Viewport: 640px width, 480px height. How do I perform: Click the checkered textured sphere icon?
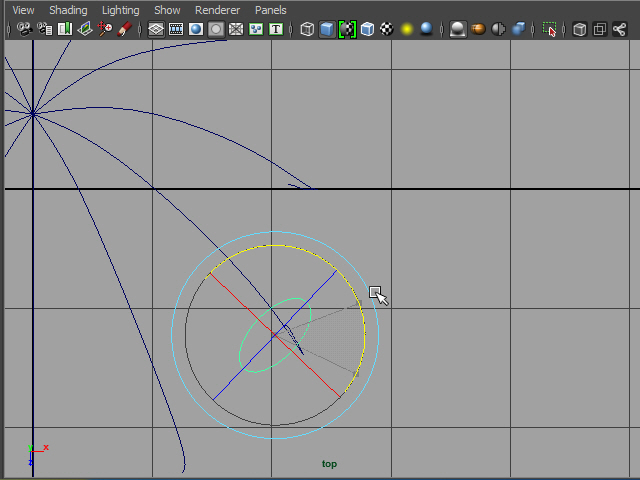[x=386, y=29]
